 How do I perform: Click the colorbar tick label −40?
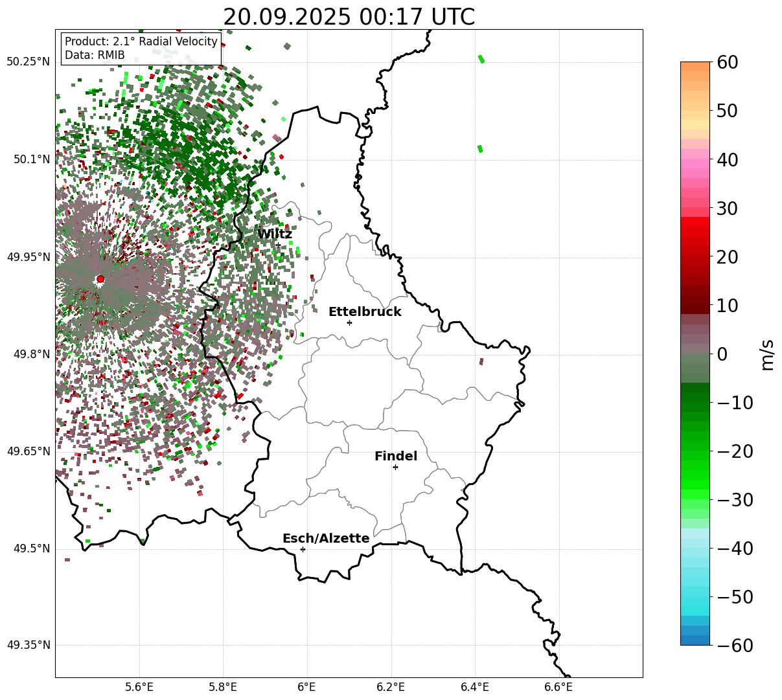coord(735,548)
